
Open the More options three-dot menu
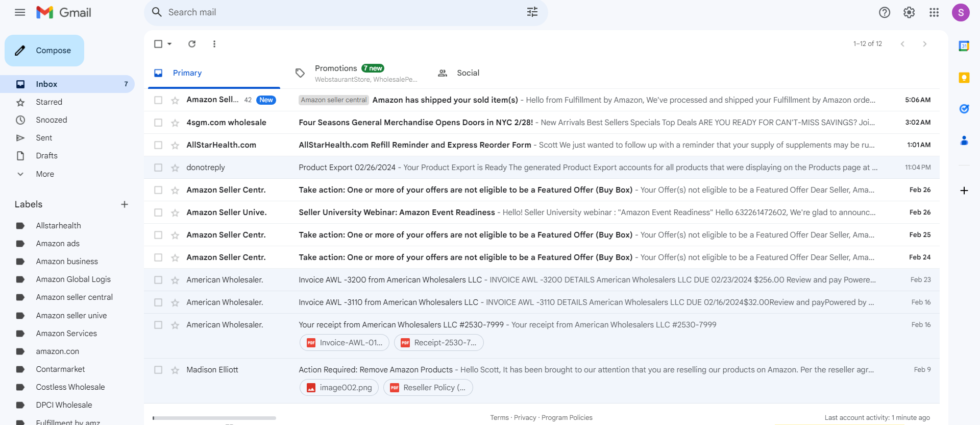coord(214,44)
